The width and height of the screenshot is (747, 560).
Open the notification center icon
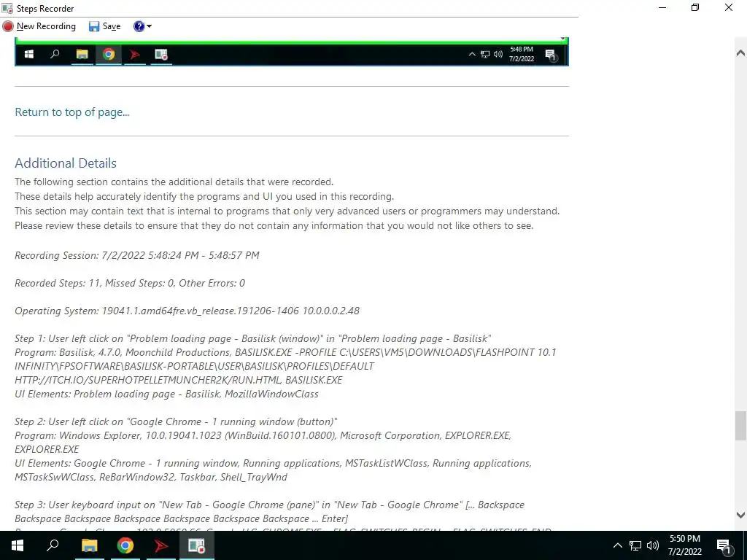(x=724, y=545)
